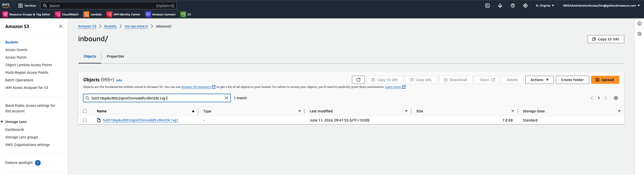644x175 pixels.
Task: Collapse the Storage Lens section
Action: pos(2,122)
